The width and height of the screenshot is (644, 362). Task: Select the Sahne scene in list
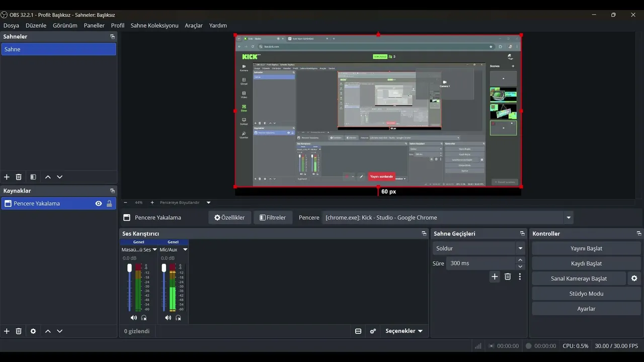coord(59,49)
